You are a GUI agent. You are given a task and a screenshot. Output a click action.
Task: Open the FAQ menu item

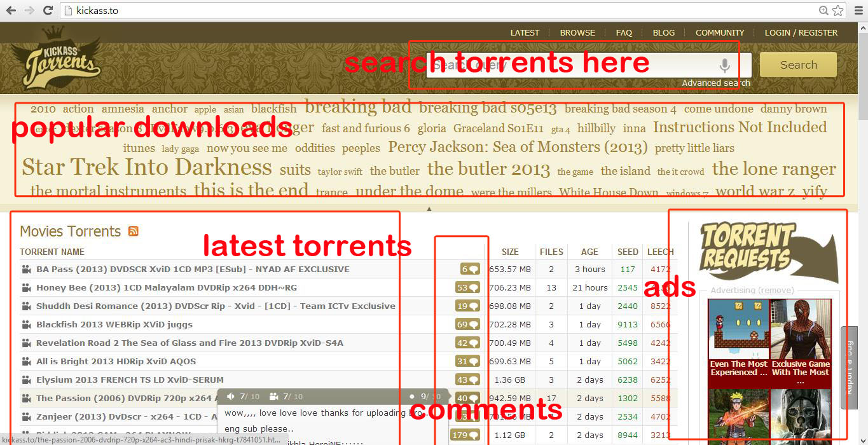click(x=624, y=32)
